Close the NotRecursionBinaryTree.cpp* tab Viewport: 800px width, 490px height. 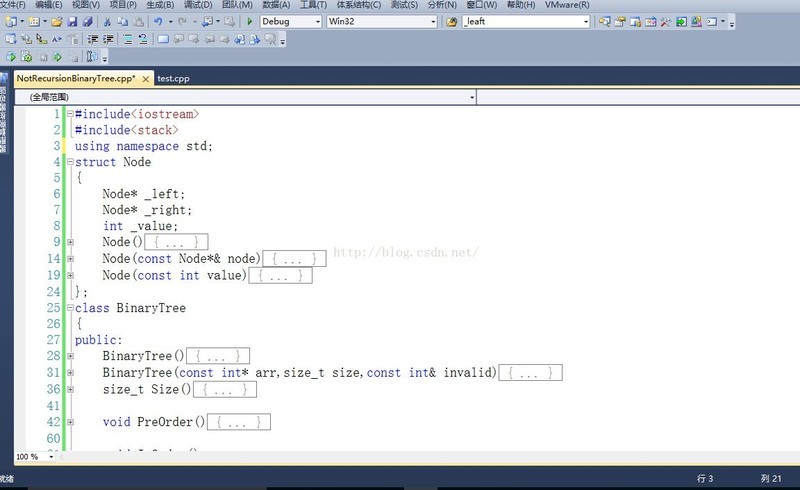click(146, 79)
